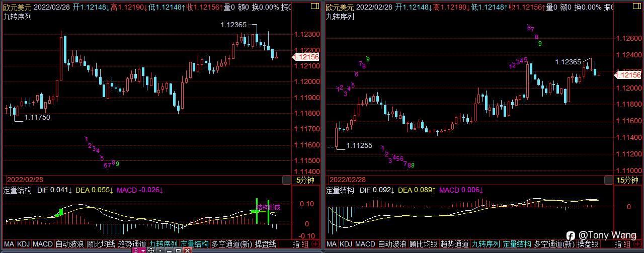Click 定量结构 label above left MACD pane

coord(18,190)
